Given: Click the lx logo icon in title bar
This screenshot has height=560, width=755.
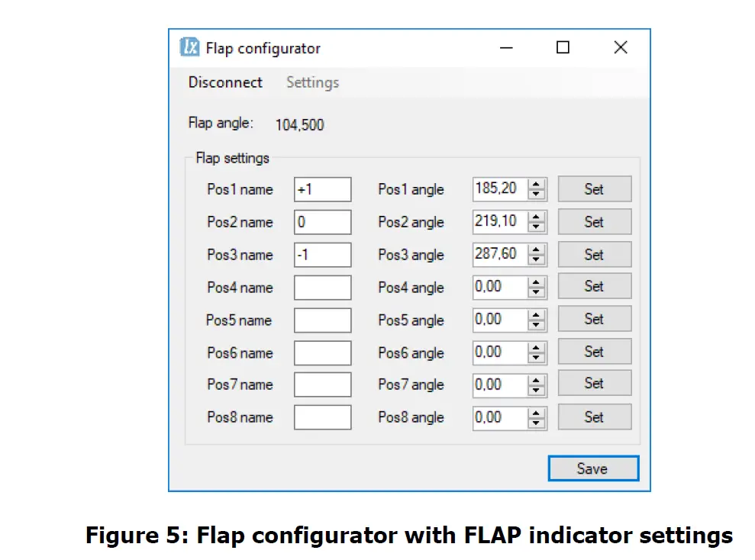Looking at the screenshot, I should [189, 47].
